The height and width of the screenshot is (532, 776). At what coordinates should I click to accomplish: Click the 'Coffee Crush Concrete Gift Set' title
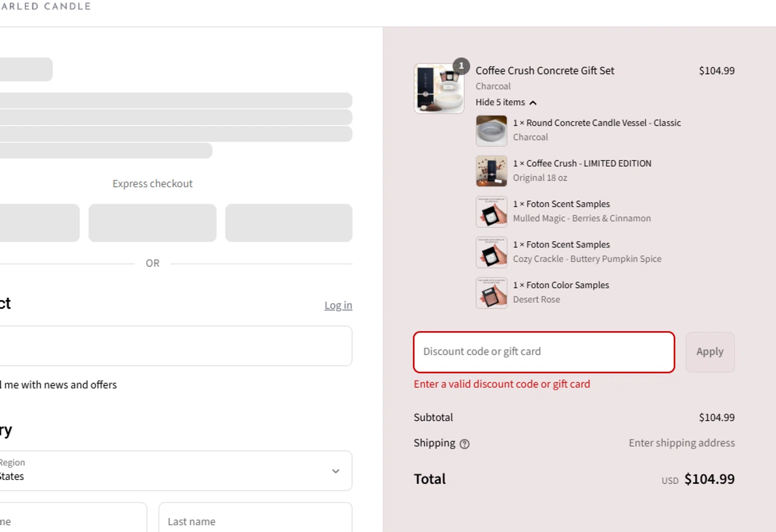click(545, 71)
